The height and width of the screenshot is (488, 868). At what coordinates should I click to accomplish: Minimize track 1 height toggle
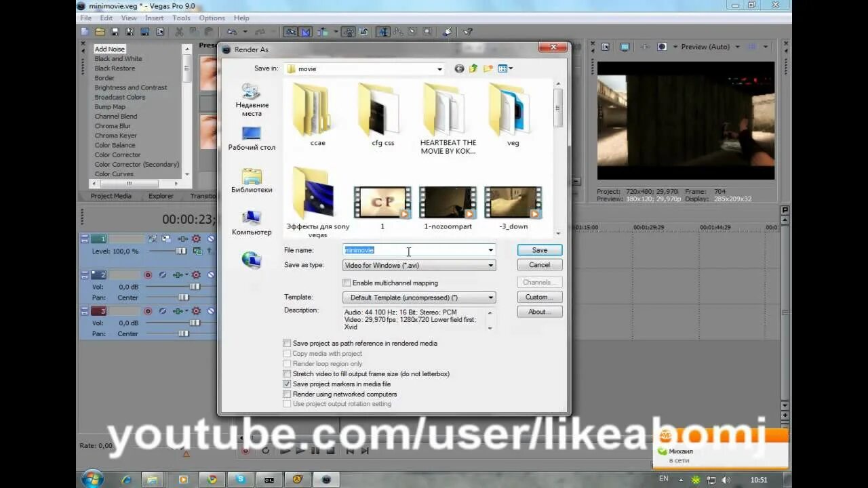[85, 239]
